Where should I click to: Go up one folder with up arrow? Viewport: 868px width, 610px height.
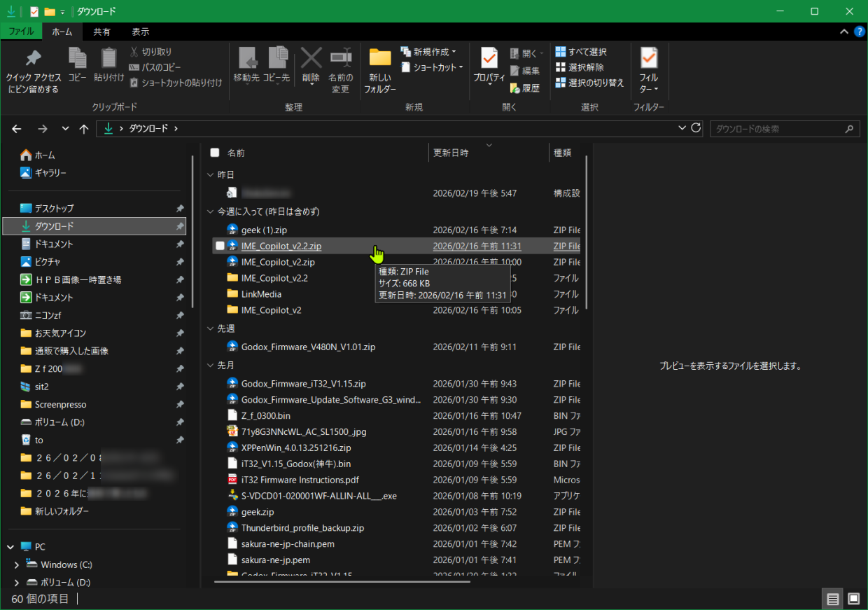[x=84, y=129]
